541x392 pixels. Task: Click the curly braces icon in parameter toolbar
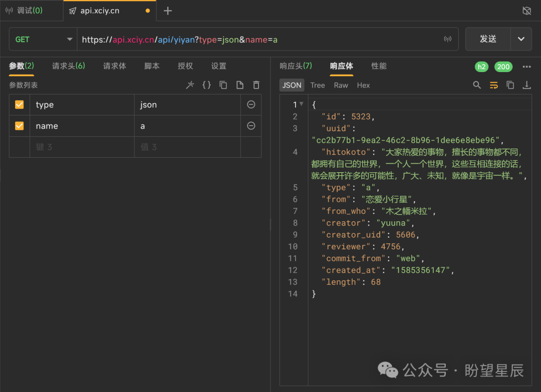coord(206,85)
